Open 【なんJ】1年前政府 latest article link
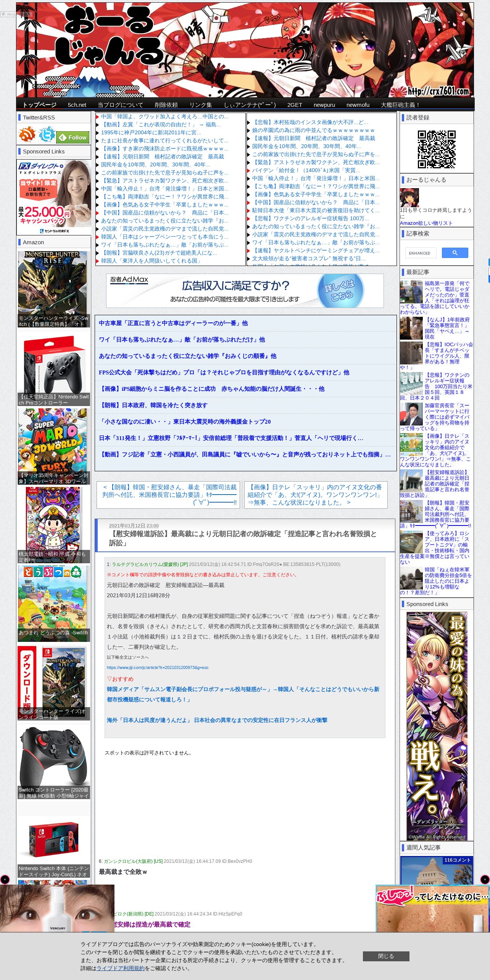 coord(447,328)
